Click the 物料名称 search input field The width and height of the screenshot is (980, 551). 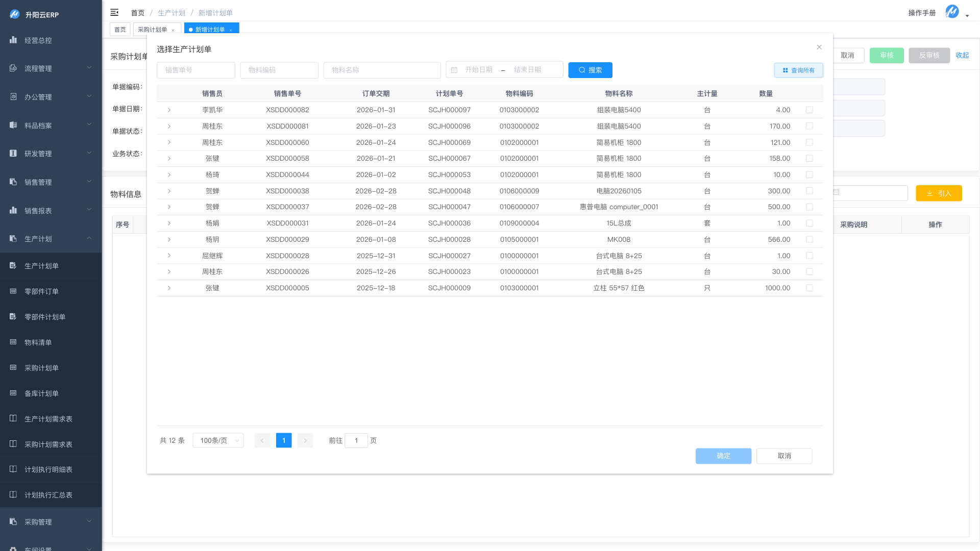pyautogui.click(x=382, y=70)
